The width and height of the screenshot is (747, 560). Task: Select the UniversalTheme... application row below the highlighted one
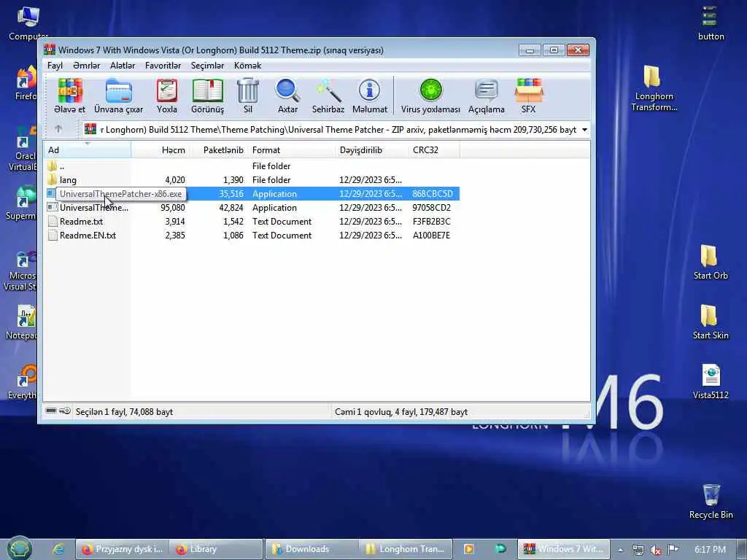click(252, 207)
